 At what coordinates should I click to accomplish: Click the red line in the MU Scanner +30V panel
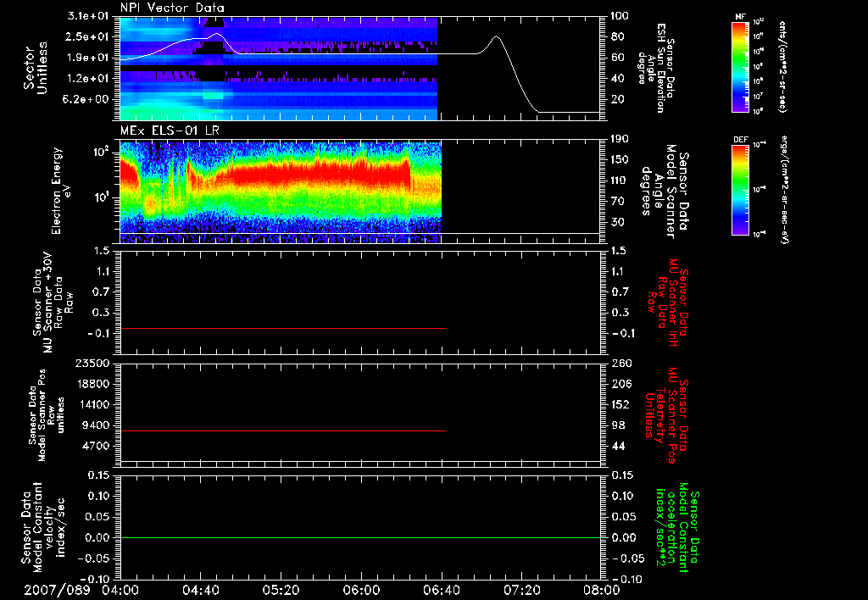point(282,329)
